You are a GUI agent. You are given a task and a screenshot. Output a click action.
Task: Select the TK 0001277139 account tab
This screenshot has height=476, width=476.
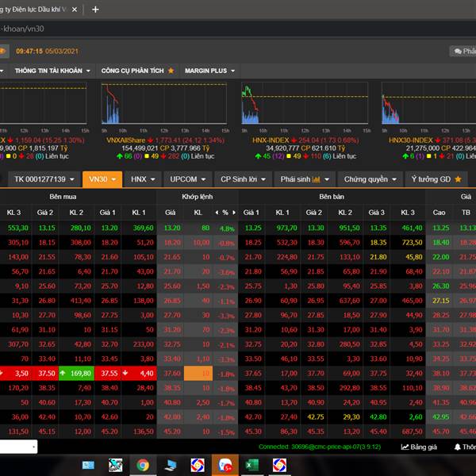[x=44, y=179]
